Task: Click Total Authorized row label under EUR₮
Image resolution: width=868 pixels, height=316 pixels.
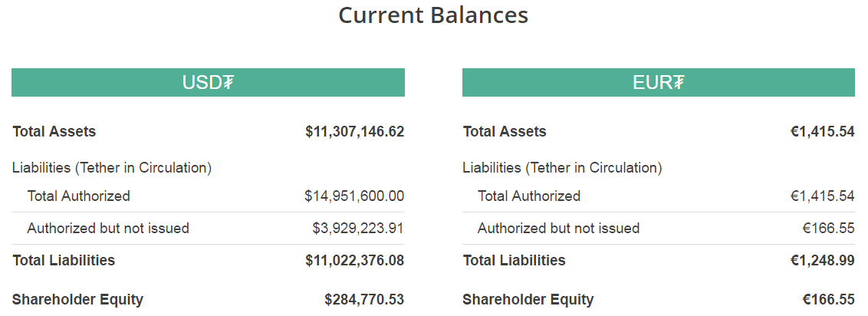Action: (x=529, y=196)
